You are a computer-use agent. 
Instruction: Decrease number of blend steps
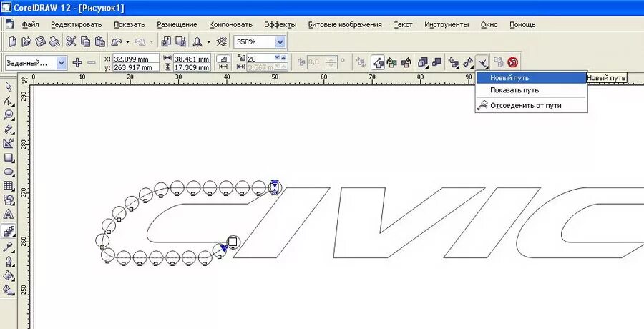tap(277, 57)
